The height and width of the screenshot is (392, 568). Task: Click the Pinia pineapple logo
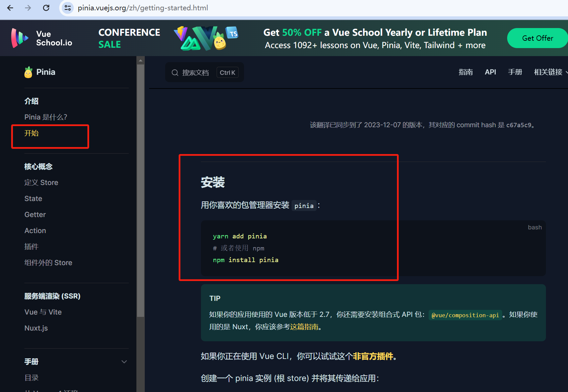pyautogui.click(x=28, y=72)
